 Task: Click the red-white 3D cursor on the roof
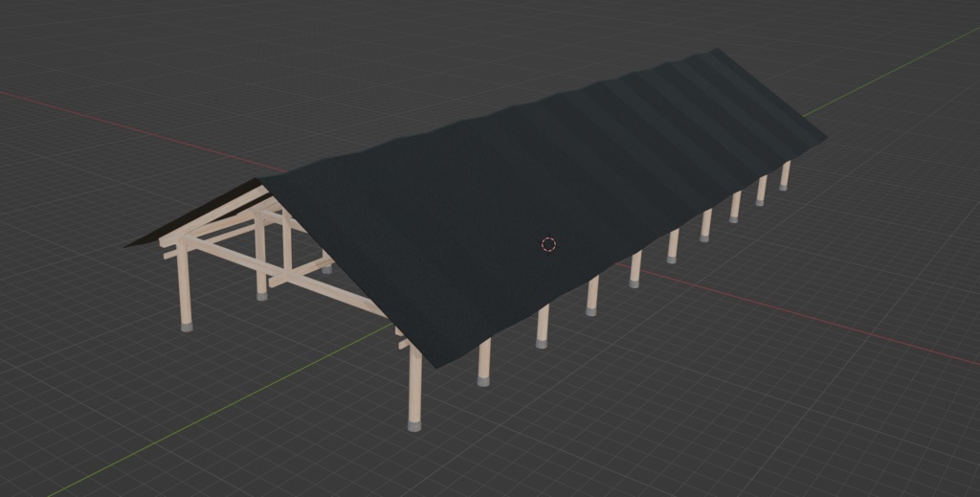tap(548, 244)
